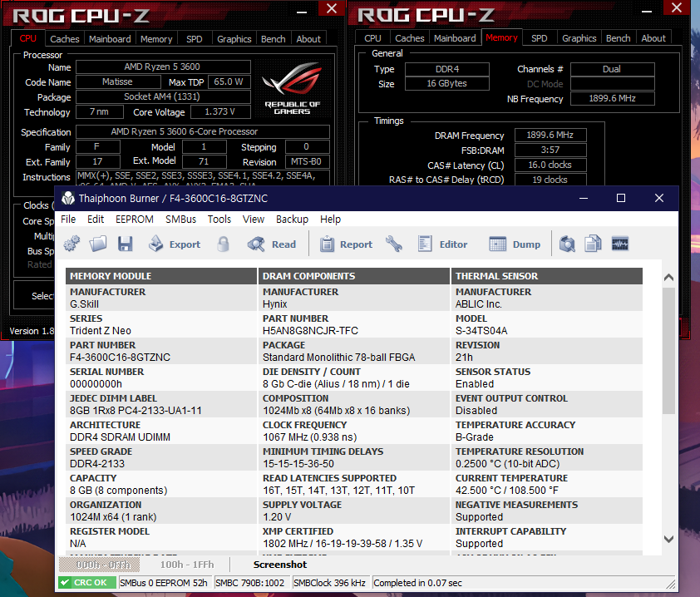
Task: Open the View menu
Action: [x=254, y=220]
